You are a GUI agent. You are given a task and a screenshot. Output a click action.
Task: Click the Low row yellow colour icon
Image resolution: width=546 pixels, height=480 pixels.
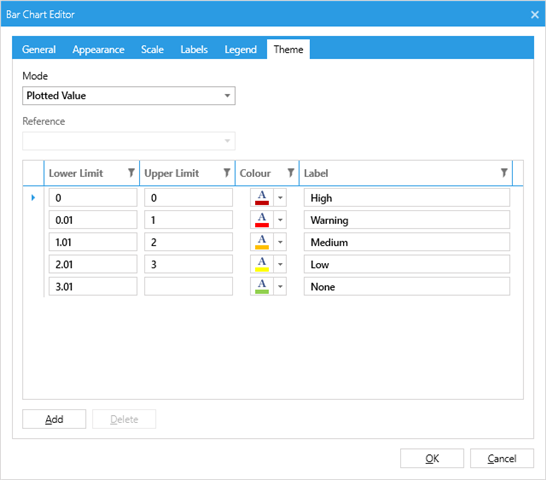pos(262,264)
